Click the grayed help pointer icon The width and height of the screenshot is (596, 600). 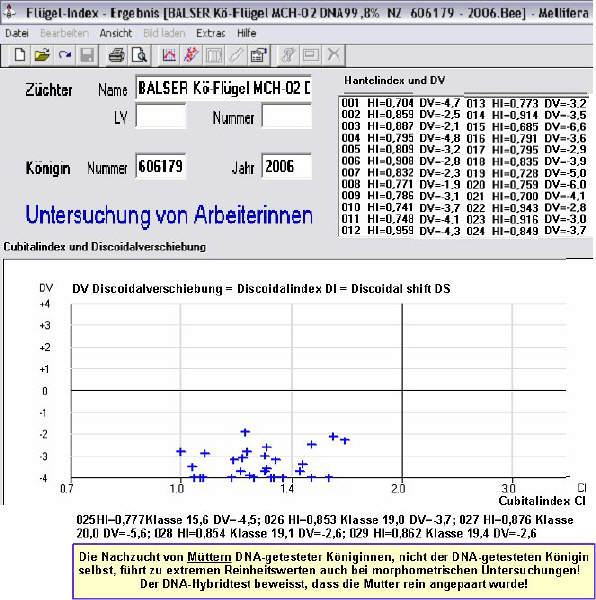pos(288,55)
